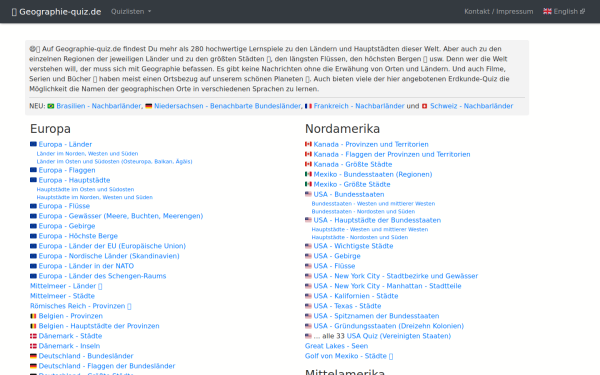
Task: Open Europa - Gewässer (Meere, Buchten, Meerengen)
Action: pyautogui.click(x=121, y=216)
